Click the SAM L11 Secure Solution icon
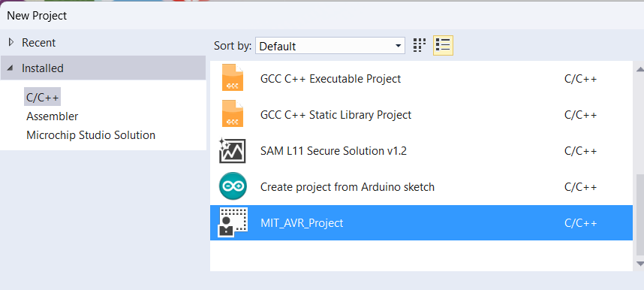Viewport: 644px width, 290px height. tap(233, 150)
